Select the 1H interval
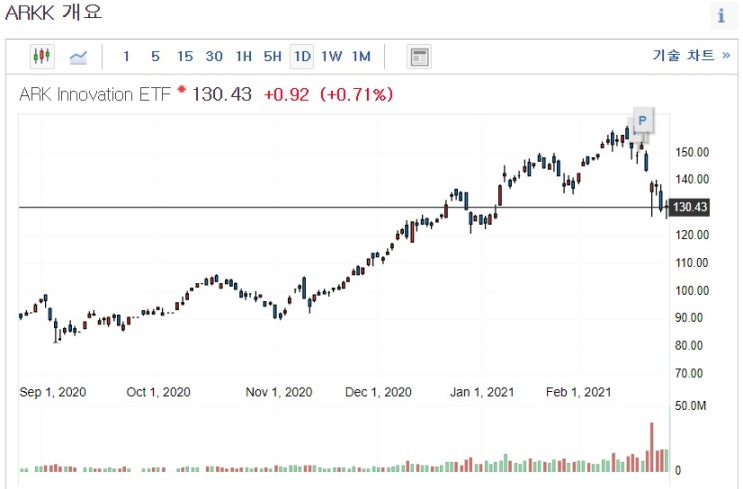 click(244, 57)
